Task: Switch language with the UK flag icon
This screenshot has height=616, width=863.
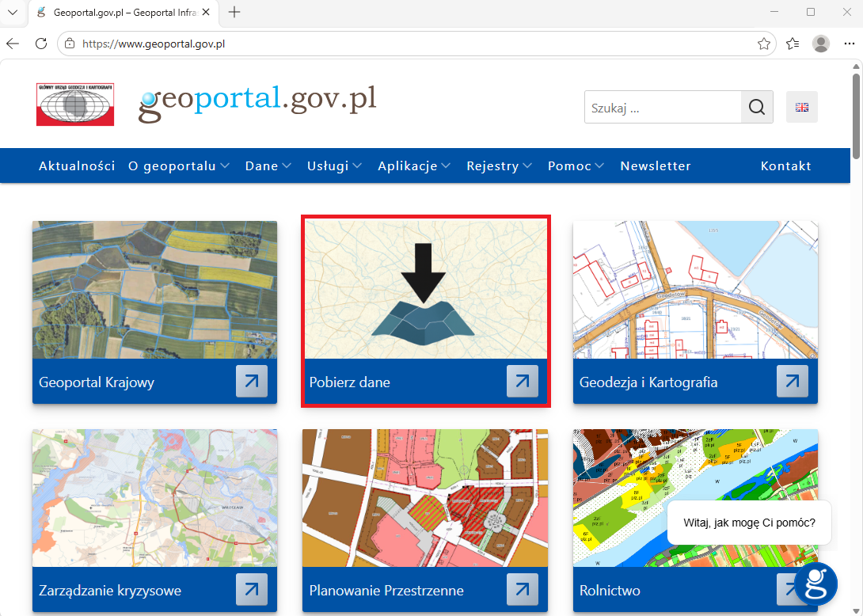Action: [x=802, y=107]
